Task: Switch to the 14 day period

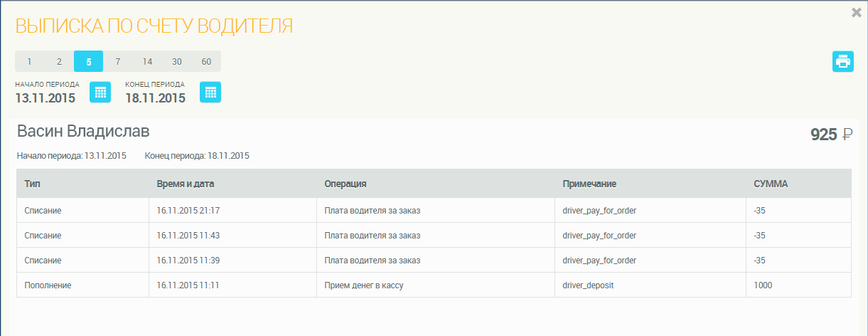Action: click(x=147, y=61)
